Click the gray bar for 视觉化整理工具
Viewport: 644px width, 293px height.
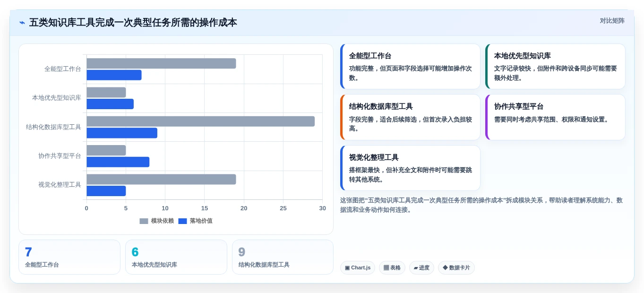click(161, 179)
